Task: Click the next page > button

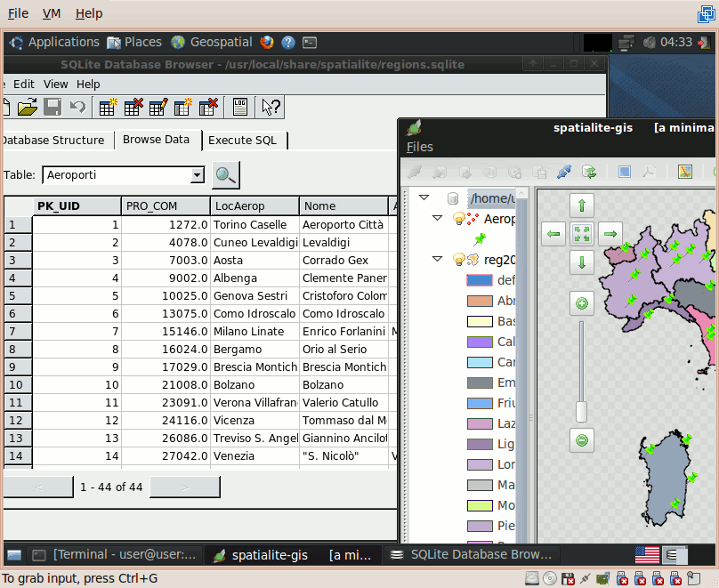Action: click(x=185, y=487)
